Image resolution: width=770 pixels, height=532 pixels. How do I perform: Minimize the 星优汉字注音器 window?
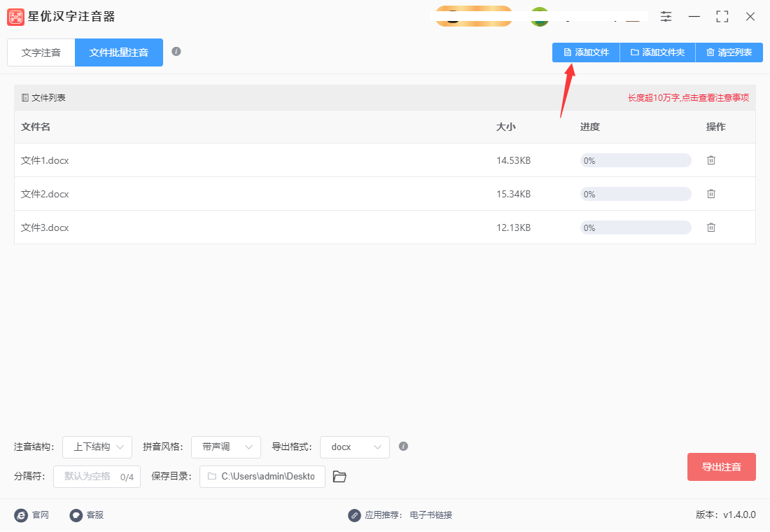[x=694, y=17]
